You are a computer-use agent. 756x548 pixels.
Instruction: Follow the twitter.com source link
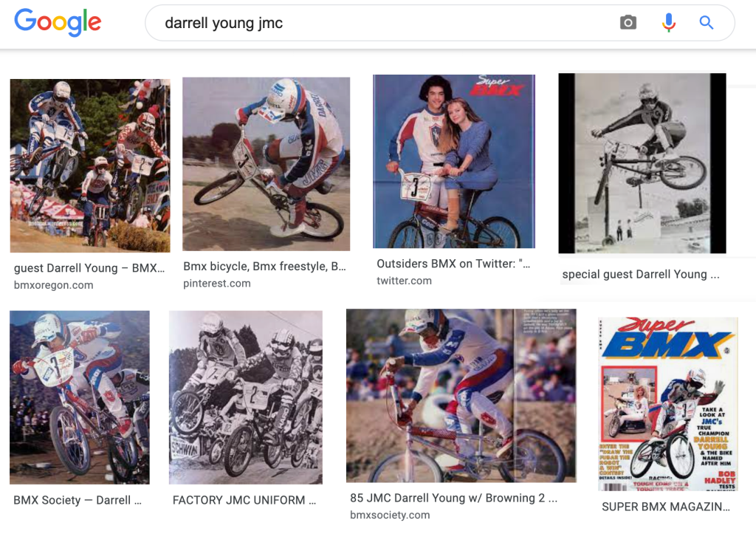(404, 281)
